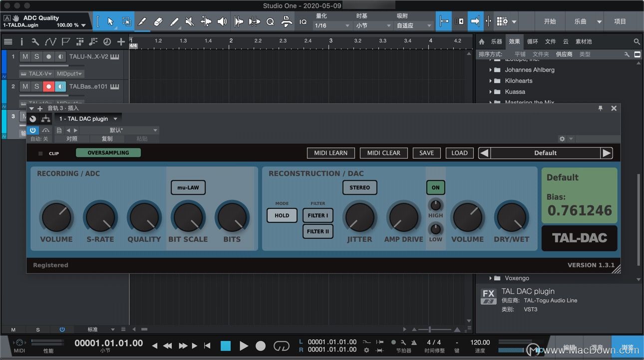
Task: Expand the Voxengo folder
Action: (x=490, y=278)
